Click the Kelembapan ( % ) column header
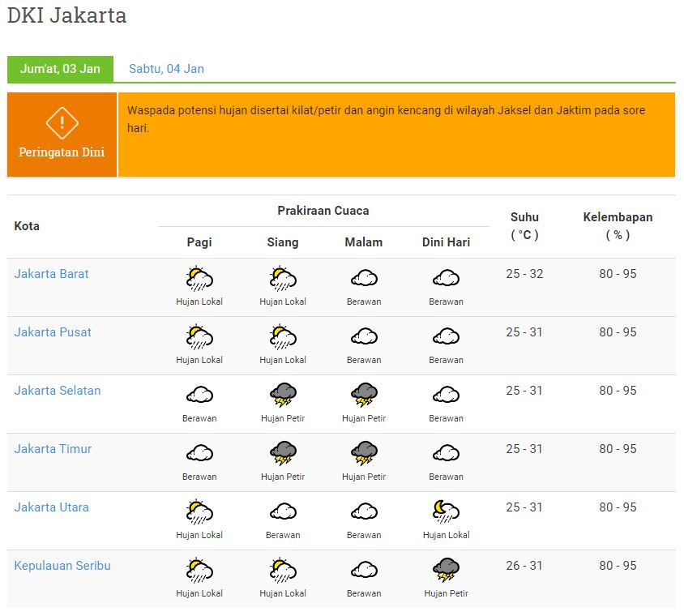Viewport: 684px width, 616px height. point(618,226)
